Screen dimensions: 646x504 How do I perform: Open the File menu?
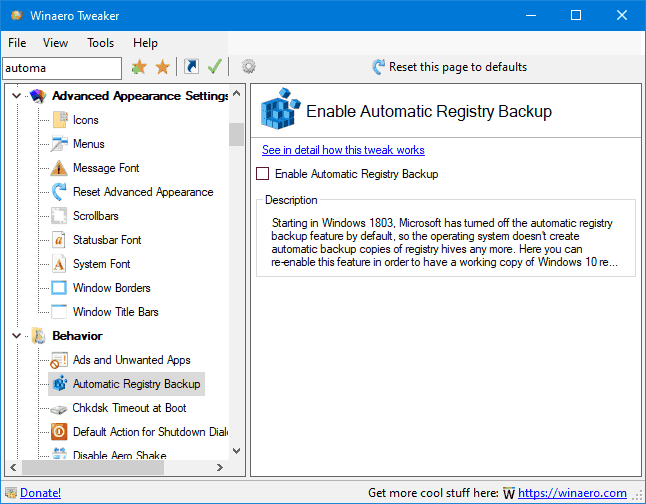point(17,43)
